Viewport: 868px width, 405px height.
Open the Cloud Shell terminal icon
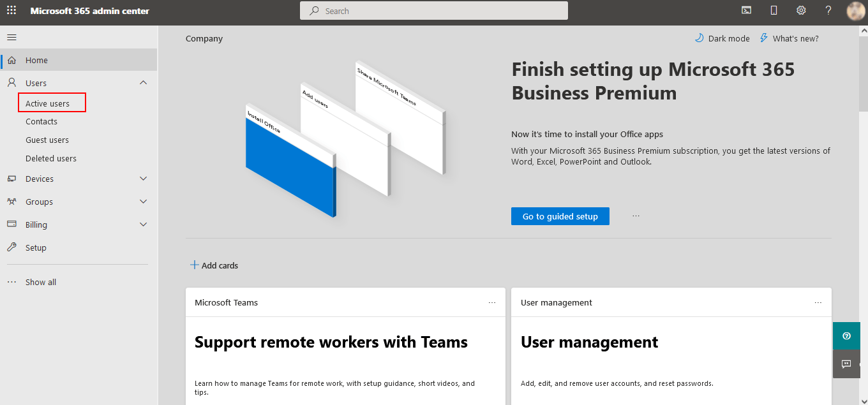(746, 10)
